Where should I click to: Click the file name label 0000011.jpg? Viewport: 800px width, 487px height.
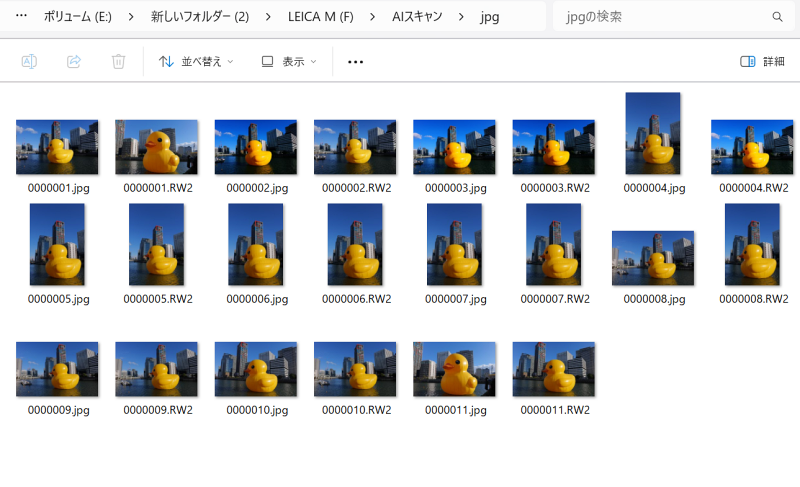tap(456, 411)
